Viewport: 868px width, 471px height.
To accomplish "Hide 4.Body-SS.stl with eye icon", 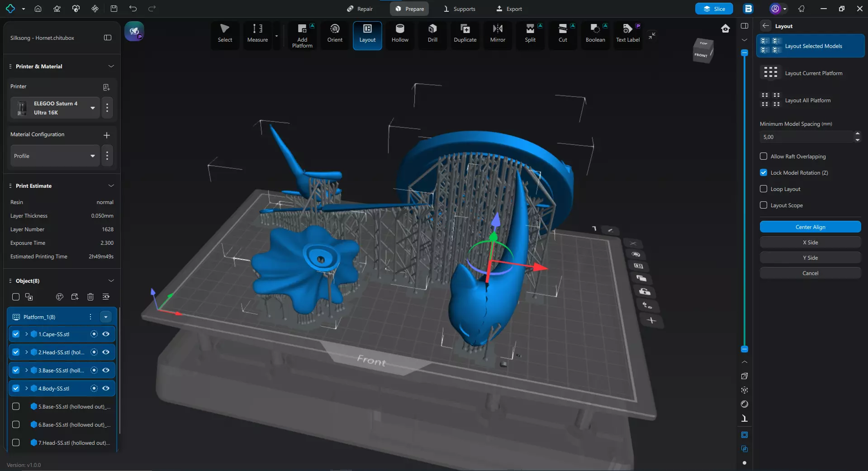I will (x=106, y=388).
